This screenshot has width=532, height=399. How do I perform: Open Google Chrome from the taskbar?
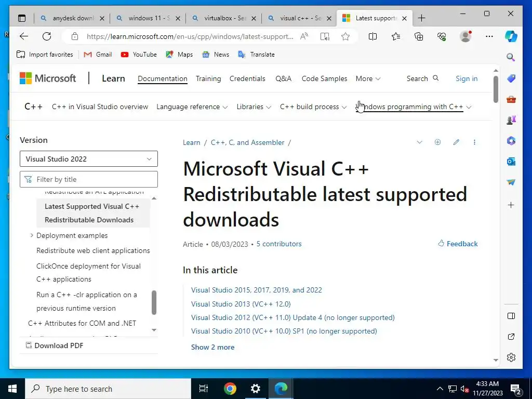[x=230, y=389]
